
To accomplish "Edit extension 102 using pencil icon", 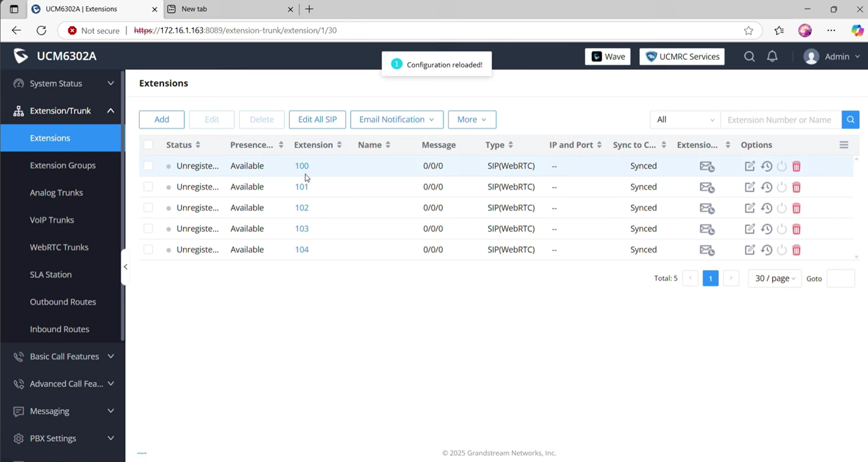I will pyautogui.click(x=749, y=207).
